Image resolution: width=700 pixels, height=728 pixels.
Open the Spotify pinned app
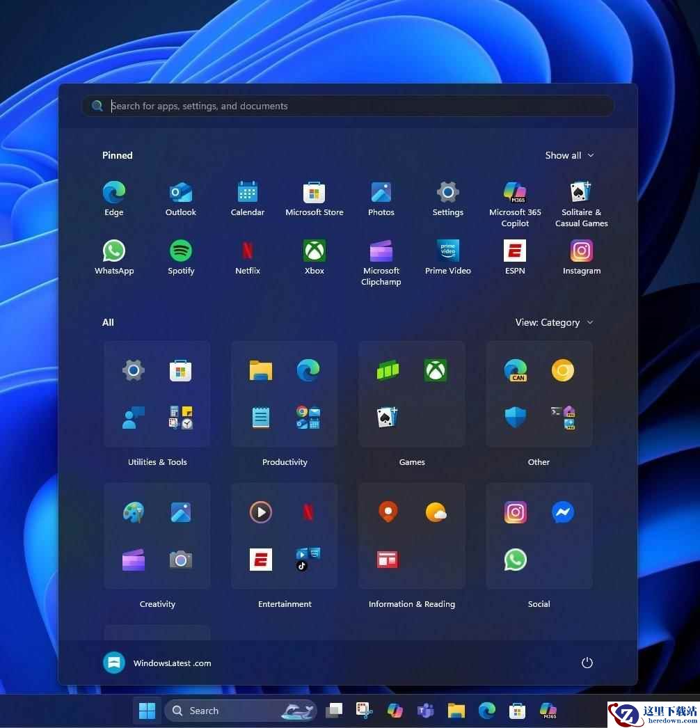tap(181, 258)
